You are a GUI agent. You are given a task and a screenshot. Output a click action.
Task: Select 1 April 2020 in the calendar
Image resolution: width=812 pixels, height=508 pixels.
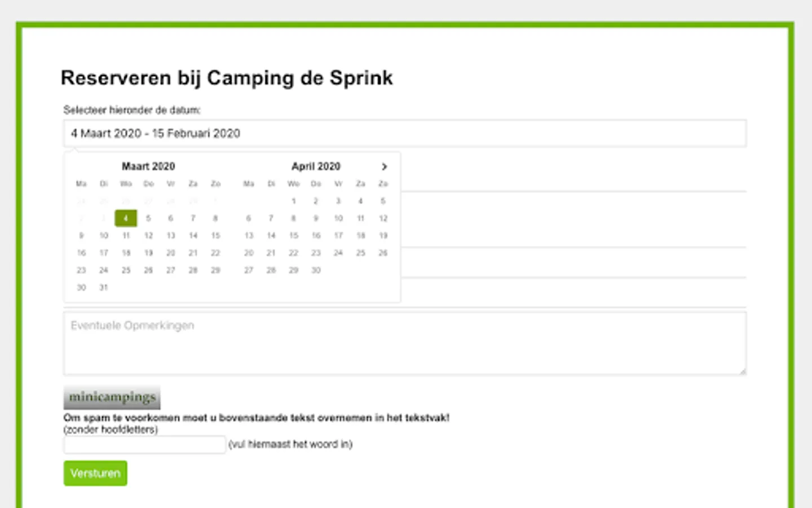293,201
